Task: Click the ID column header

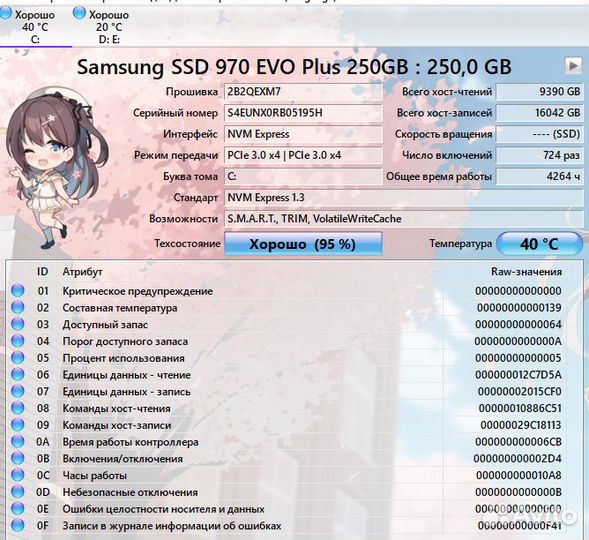Action: 42,272
